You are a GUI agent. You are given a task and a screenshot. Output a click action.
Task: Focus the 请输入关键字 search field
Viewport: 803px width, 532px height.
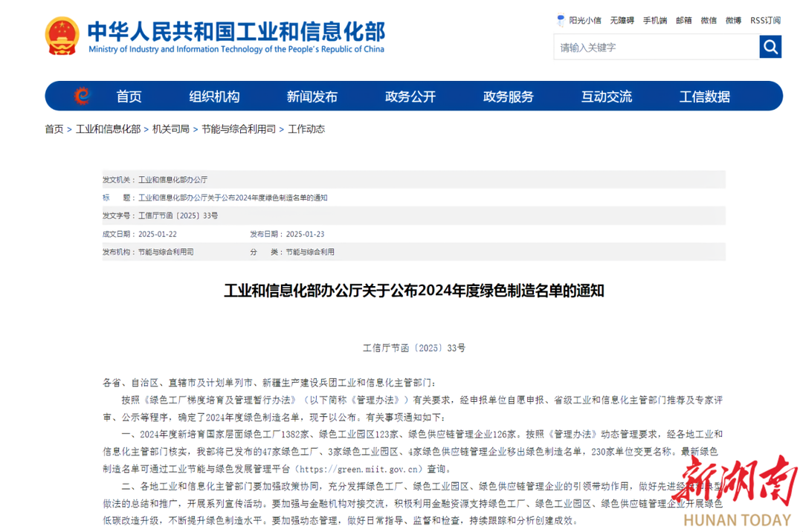(x=656, y=47)
